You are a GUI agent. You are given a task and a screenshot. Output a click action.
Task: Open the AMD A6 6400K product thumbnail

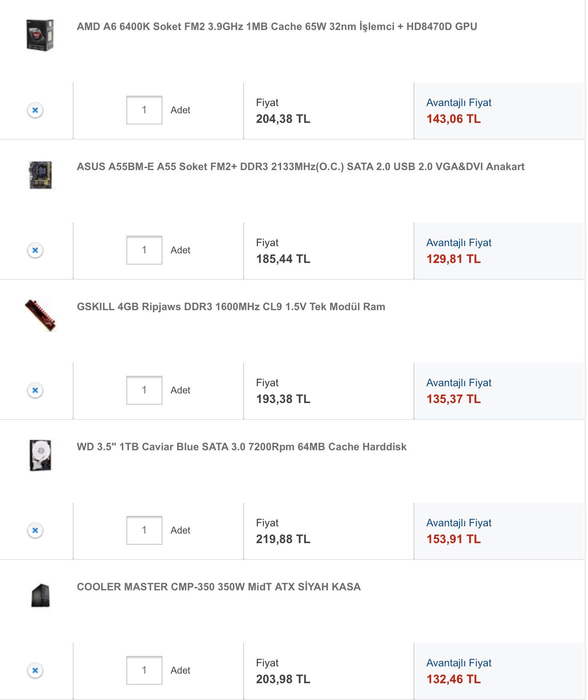40,35
